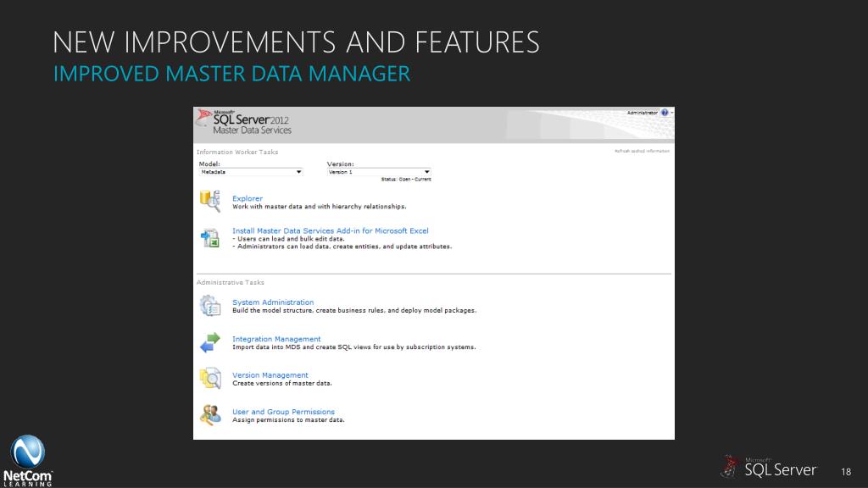This screenshot has width=868, height=488.
Task: Open the User and Group Permissions link
Action: (283, 412)
